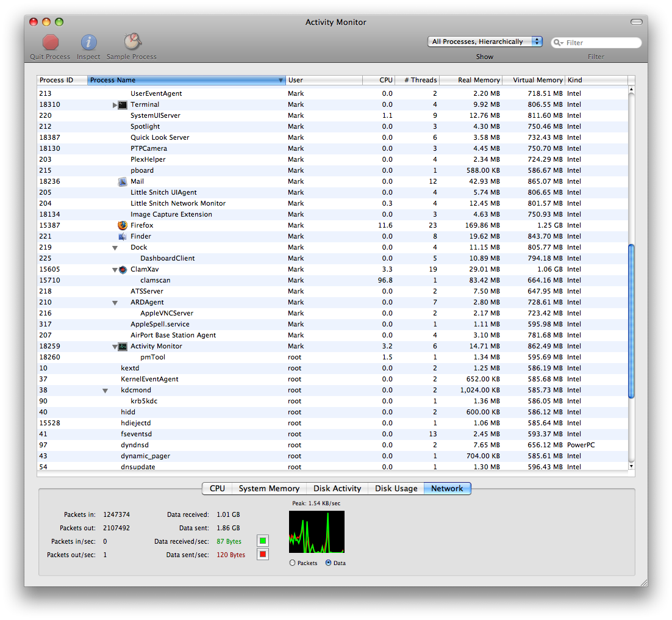Click the 96.8 CPU value for clamscan
This screenshot has height=620, width=672.
click(385, 281)
